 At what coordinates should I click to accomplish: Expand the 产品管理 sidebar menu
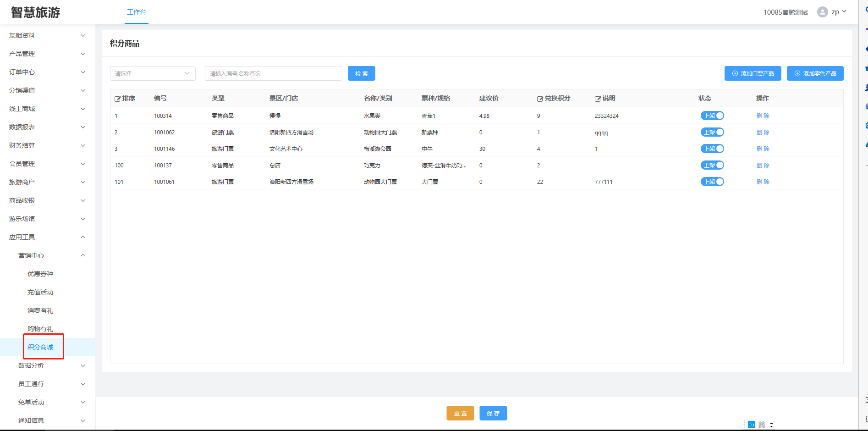pyautogui.click(x=47, y=54)
